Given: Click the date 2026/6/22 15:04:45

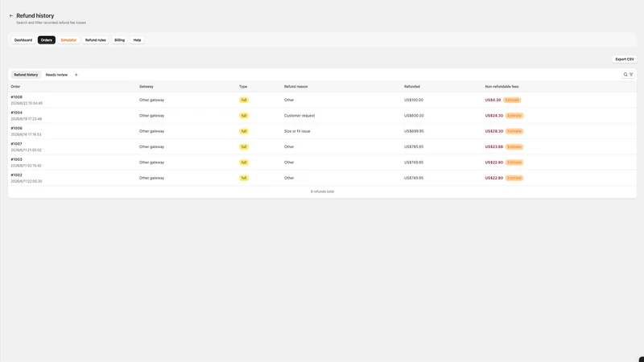Looking at the screenshot, I should tap(27, 104).
